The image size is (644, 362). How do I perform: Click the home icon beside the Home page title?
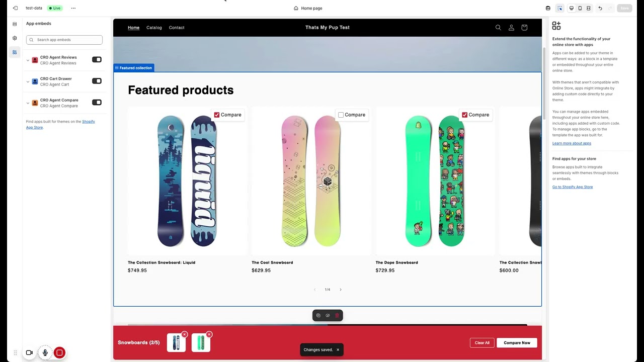pos(296,8)
